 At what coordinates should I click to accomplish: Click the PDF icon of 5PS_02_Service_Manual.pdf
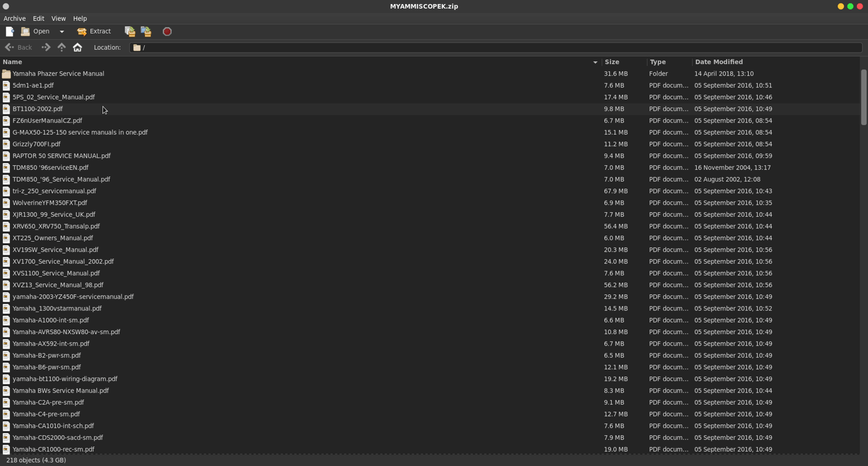pyautogui.click(x=6, y=97)
